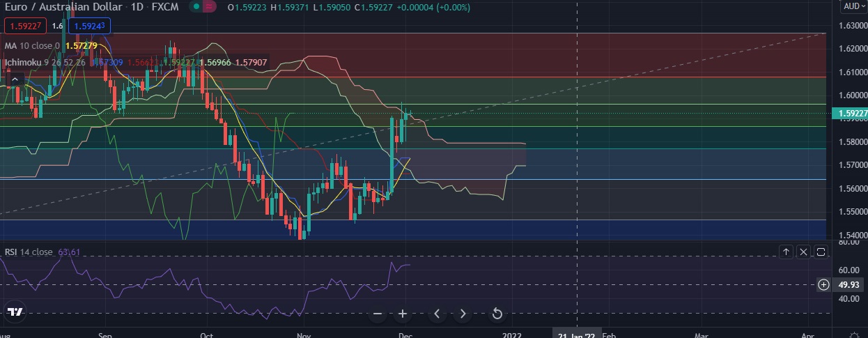Change the 1D interval in the title
The height and width of the screenshot is (338, 868).
pos(137,7)
